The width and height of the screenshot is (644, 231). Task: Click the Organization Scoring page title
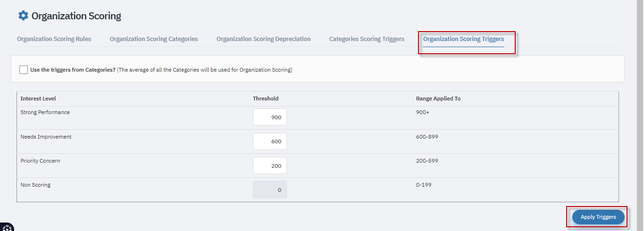pos(76,16)
